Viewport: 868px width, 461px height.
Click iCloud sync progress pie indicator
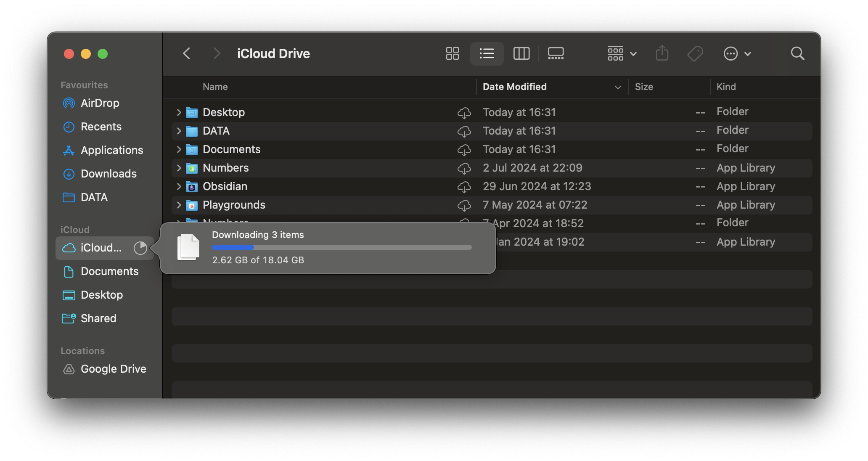click(x=140, y=248)
